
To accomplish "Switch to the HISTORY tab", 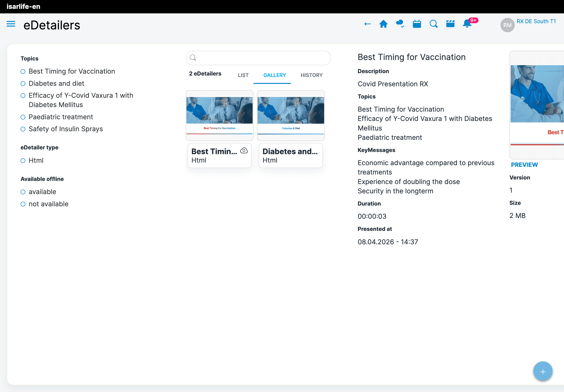I will (x=311, y=75).
